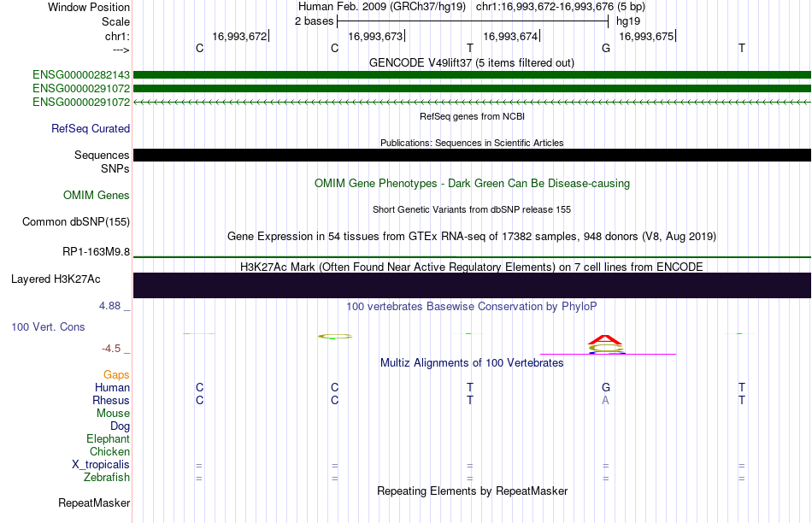
Task: Click the 2 bases scale bar label
Action: 314,21
